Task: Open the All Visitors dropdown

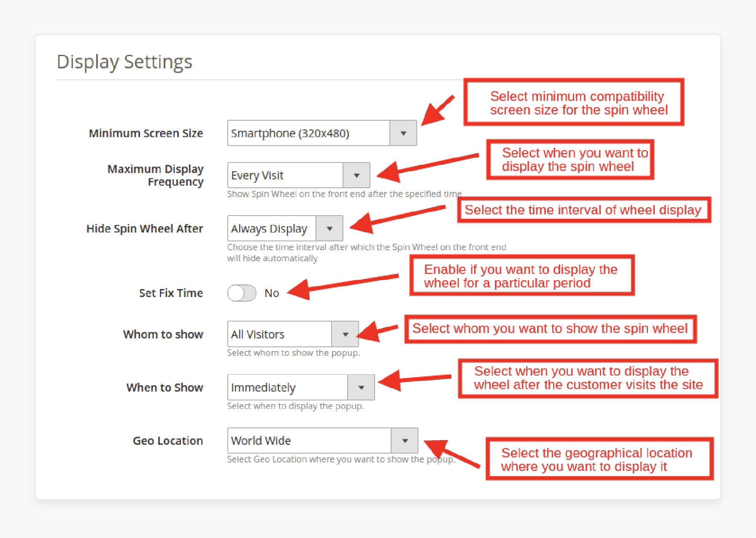Action: tap(293, 334)
